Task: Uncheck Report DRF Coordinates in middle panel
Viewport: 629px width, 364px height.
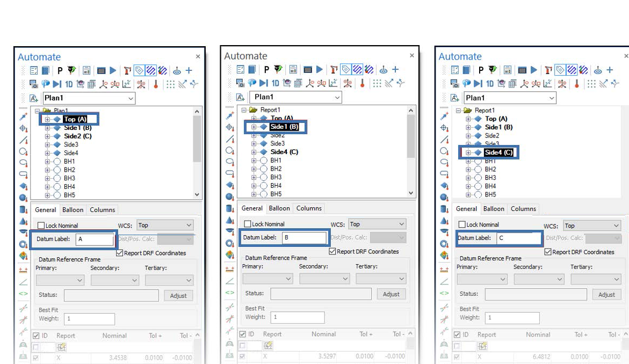Action: click(x=332, y=251)
